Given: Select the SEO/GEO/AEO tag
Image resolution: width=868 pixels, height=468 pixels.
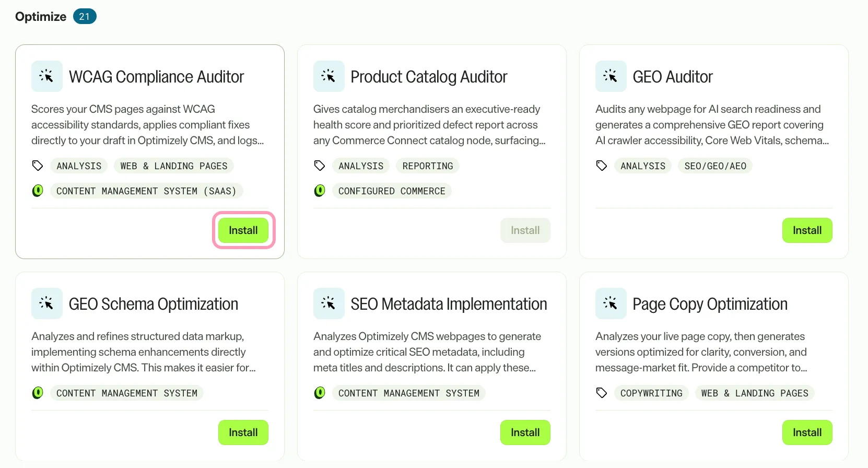Looking at the screenshot, I should coord(715,166).
